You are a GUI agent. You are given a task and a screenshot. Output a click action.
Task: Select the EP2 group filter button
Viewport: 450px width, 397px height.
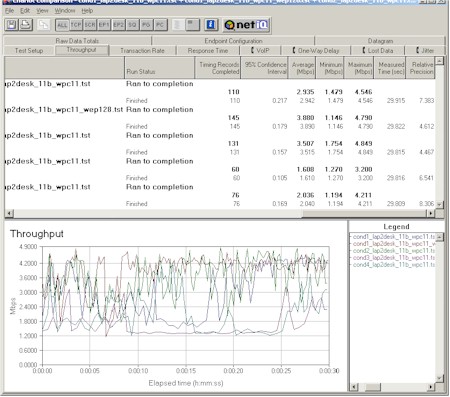tap(118, 25)
